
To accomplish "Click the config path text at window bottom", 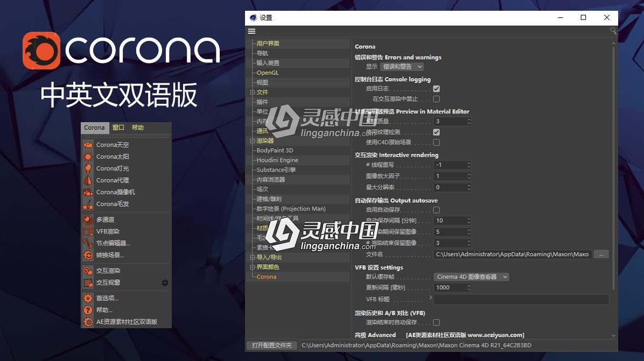I will click(x=416, y=345).
